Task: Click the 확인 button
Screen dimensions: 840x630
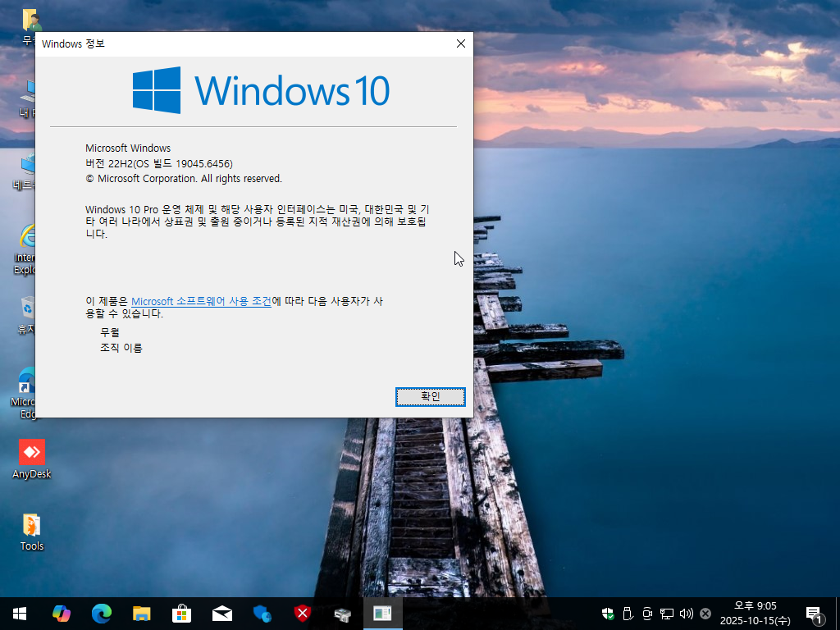Action: pyautogui.click(x=430, y=396)
